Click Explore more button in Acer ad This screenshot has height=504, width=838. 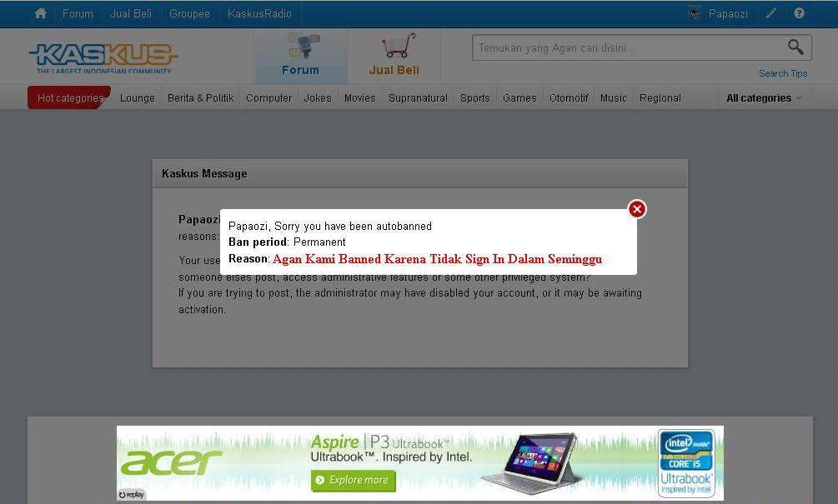point(354,480)
